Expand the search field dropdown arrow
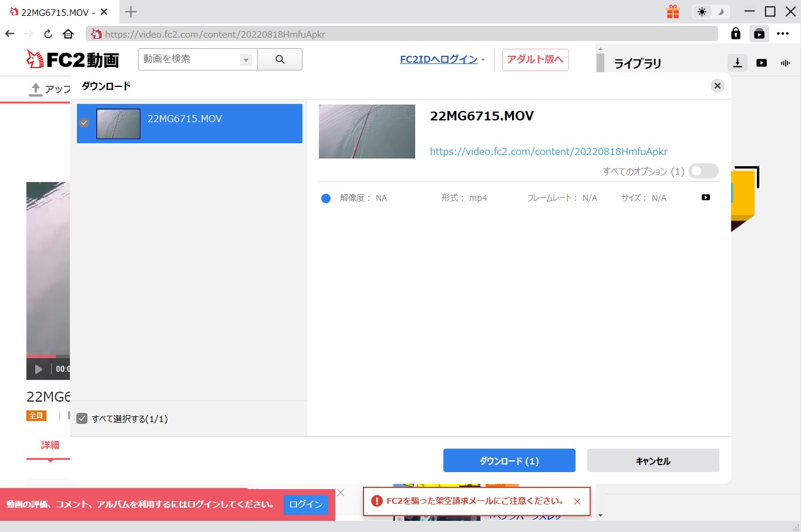 pyautogui.click(x=246, y=60)
